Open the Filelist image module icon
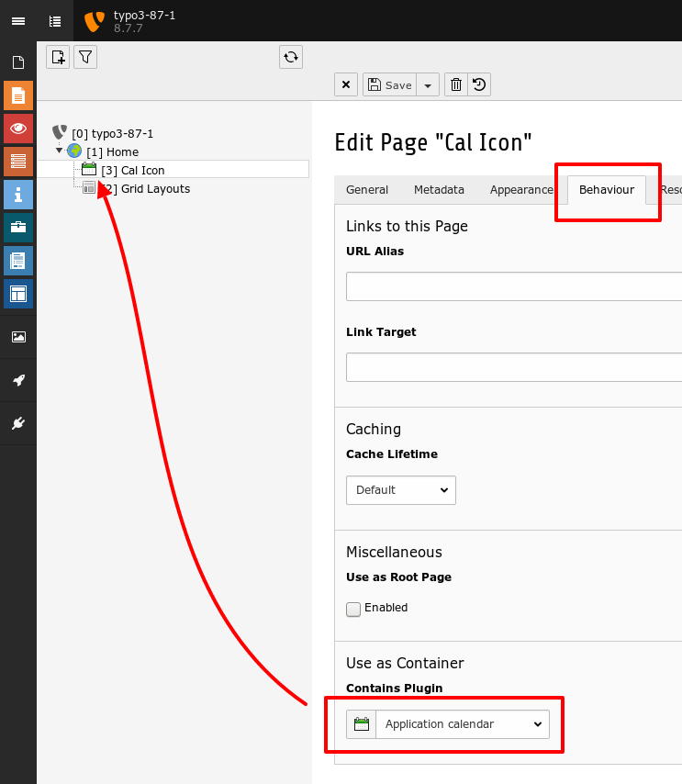 click(18, 337)
